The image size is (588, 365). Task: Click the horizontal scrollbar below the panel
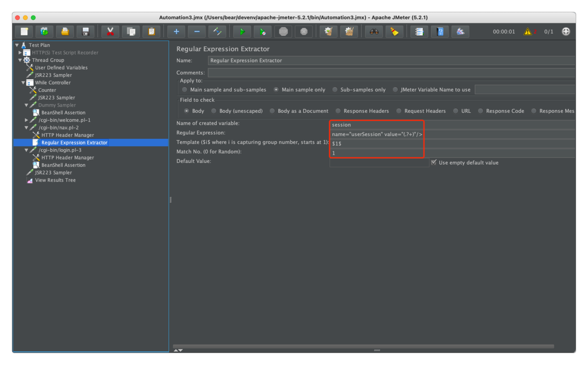[x=363, y=346]
